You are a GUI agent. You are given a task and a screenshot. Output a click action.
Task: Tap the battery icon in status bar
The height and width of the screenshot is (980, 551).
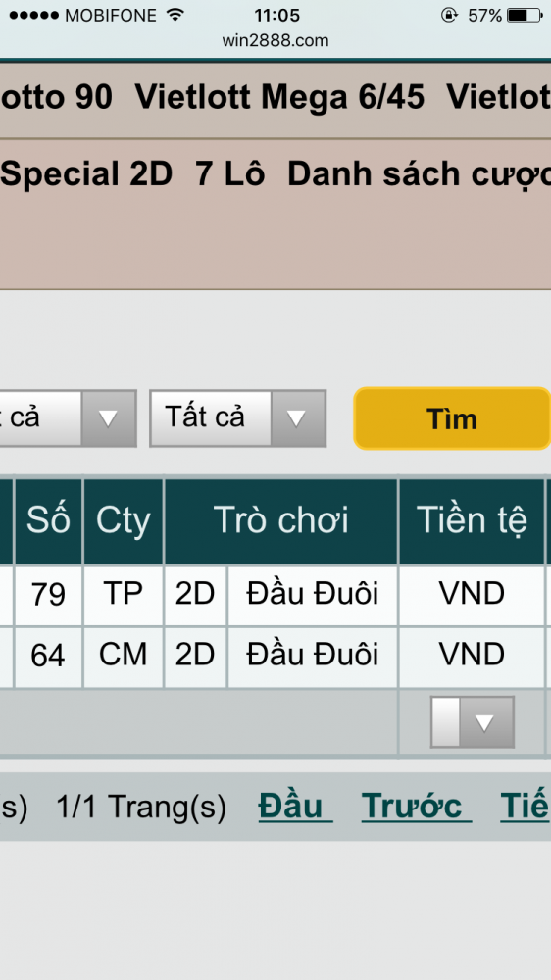click(x=525, y=15)
